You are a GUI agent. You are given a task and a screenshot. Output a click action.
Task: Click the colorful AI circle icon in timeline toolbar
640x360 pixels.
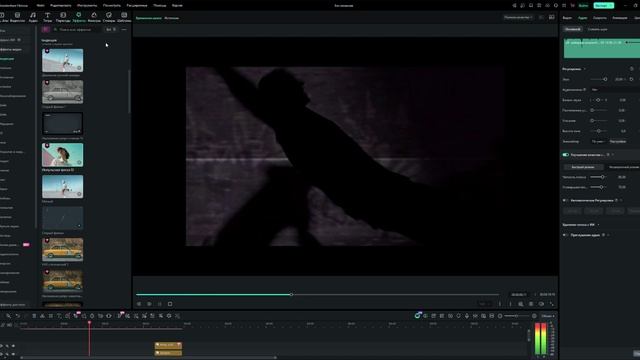[x=417, y=316]
